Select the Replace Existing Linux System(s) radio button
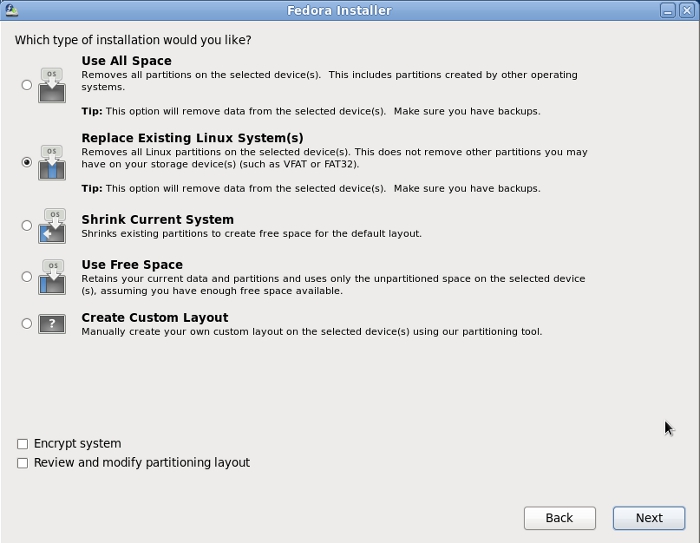This screenshot has height=543, width=700. (x=27, y=162)
